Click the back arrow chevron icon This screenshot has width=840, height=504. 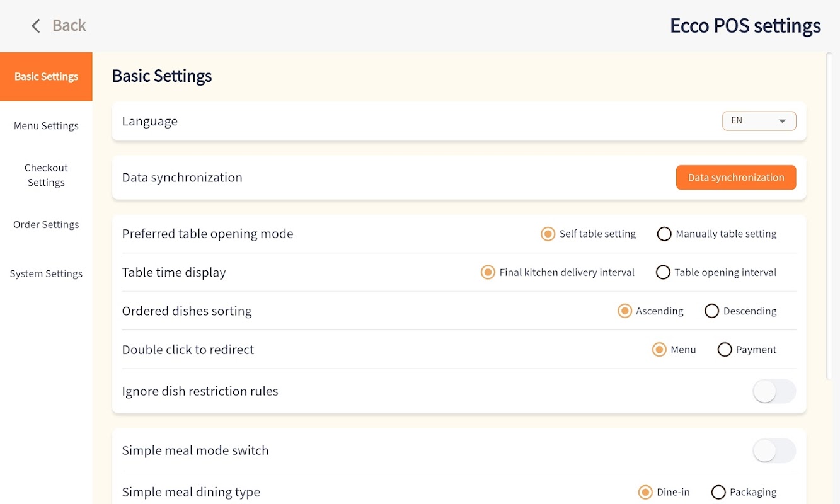(x=36, y=26)
